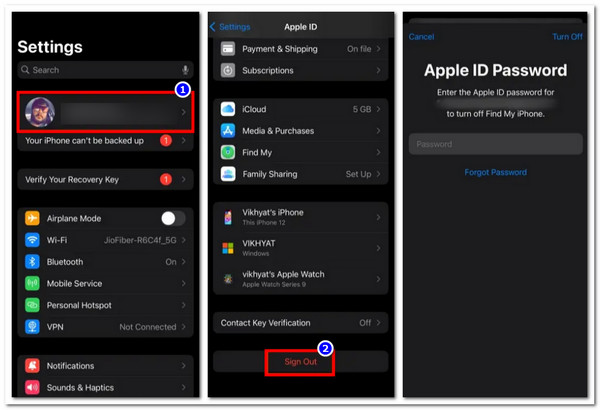Tap the Apple Watch device icon
The width and height of the screenshot is (600, 410).
tap(228, 279)
